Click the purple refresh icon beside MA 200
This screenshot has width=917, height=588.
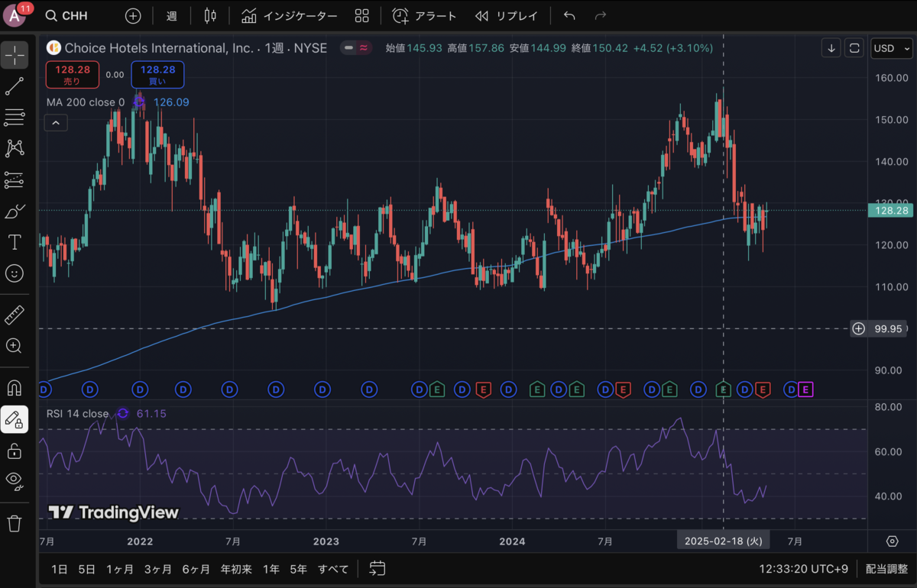pyautogui.click(x=139, y=102)
